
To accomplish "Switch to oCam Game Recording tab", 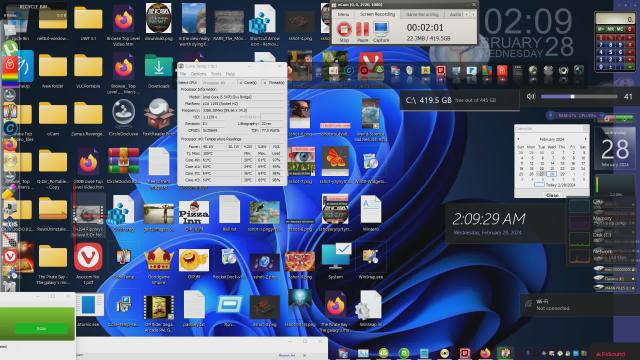I will 422,14.
